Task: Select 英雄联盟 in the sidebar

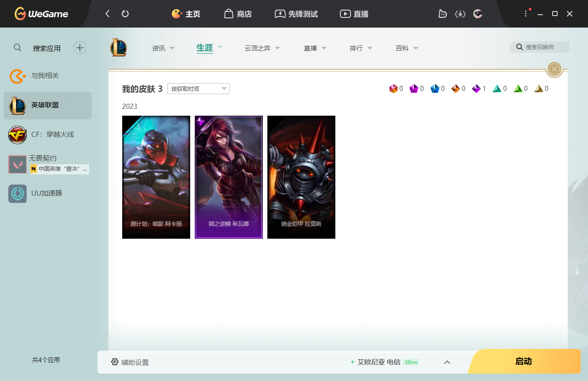Action: coord(48,106)
